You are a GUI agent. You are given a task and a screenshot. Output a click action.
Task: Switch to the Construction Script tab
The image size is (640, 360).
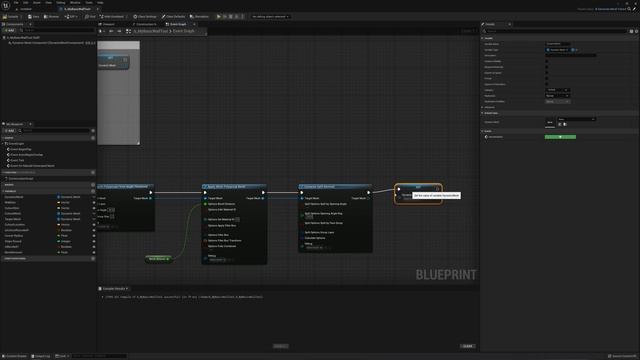pyautogui.click(x=146, y=24)
